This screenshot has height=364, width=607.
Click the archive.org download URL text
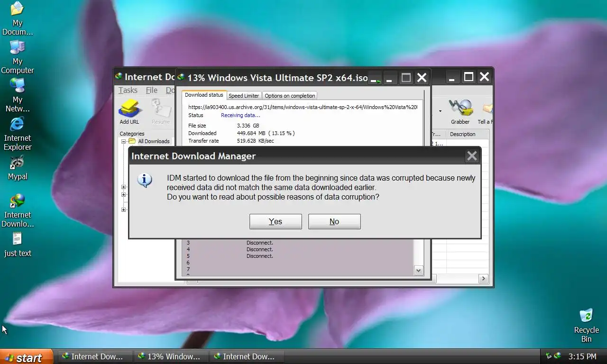pos(303,107)
